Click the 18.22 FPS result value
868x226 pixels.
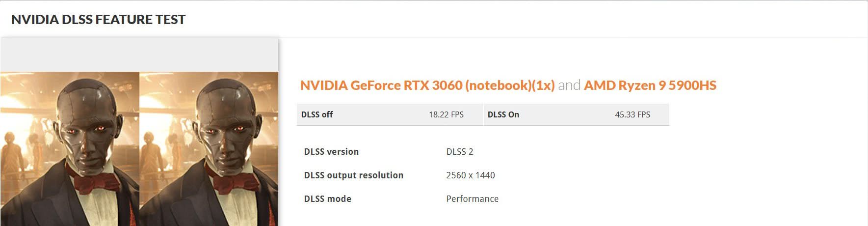pyautogui.click(x=446, y=114)
